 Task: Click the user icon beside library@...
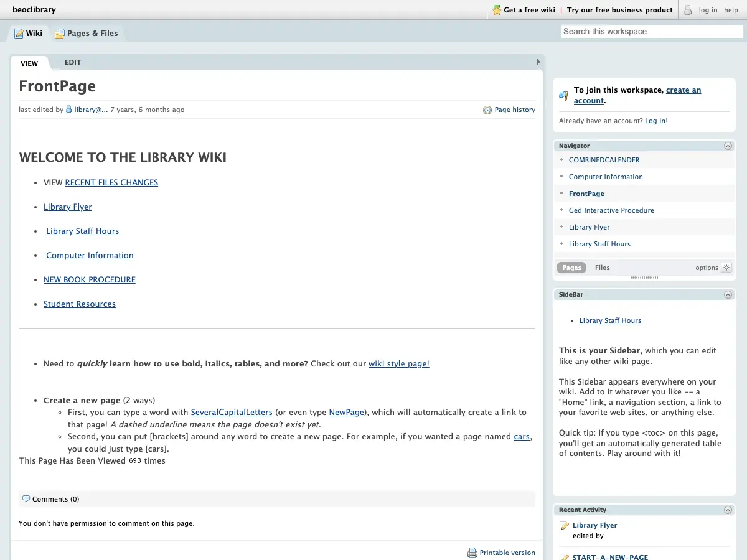(69, 110)
